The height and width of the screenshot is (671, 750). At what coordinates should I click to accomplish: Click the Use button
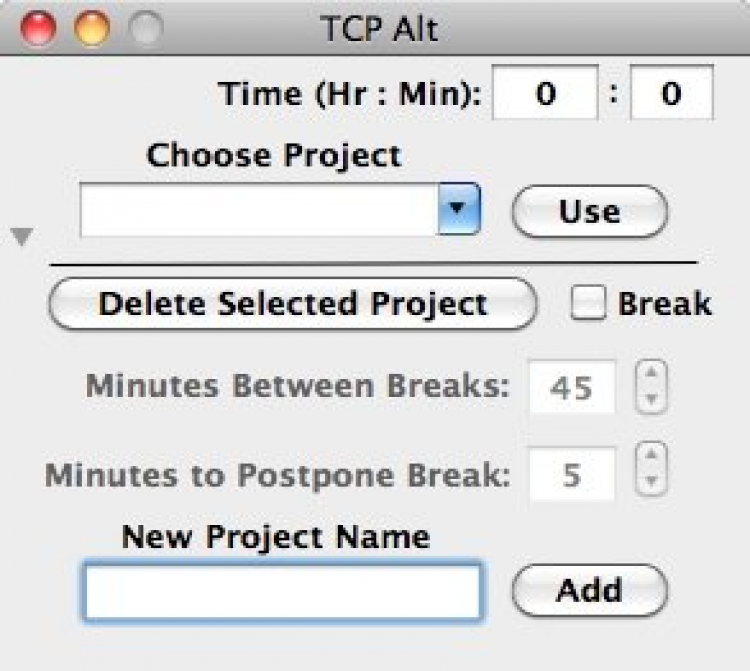589,212
